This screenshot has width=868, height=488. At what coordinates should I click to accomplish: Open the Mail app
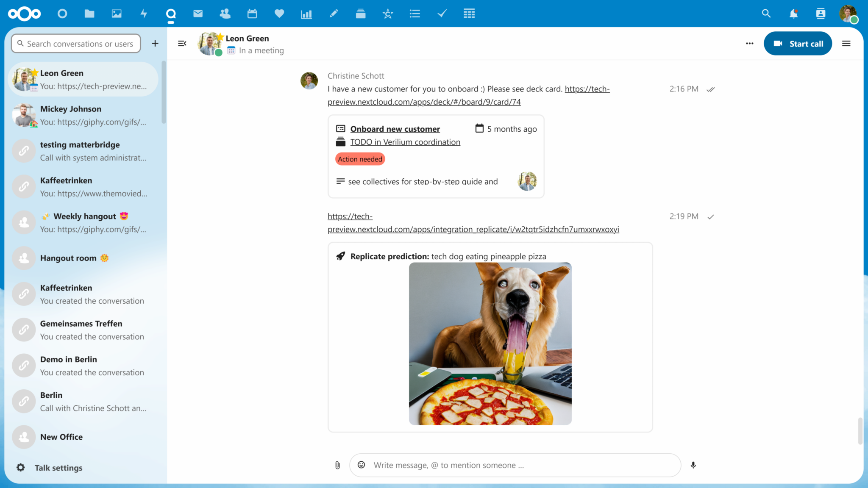tap(198, 13)
